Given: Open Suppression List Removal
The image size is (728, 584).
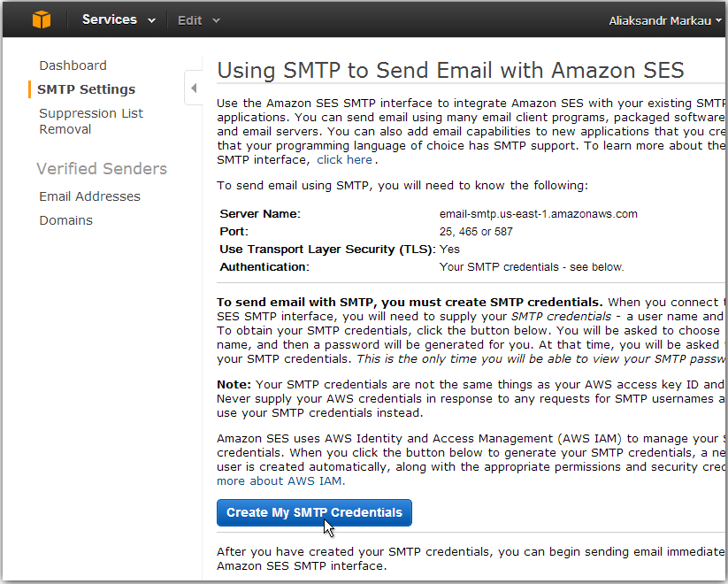Looking at the screenshot, I should click(x=91, y=120).
